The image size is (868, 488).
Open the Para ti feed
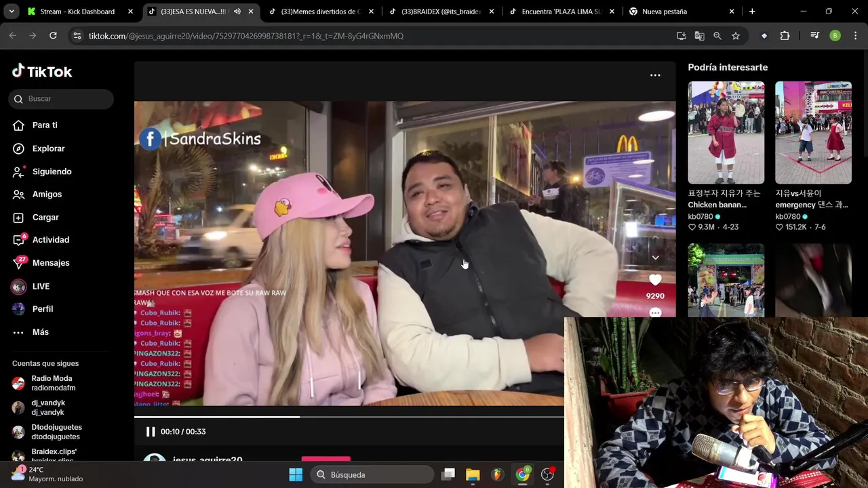(45, 125)
